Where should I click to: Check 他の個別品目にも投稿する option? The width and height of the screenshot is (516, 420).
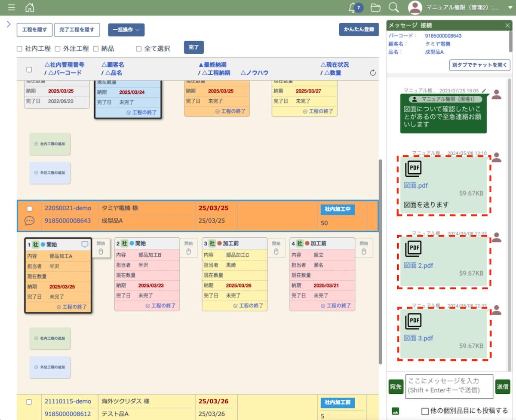425,411
